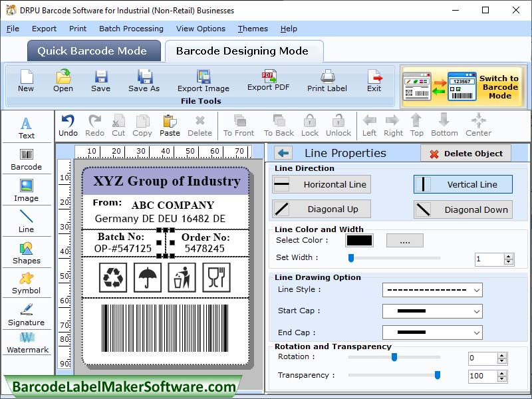Screen dimensions: 532x399
Task: Open the Batch Processing menu
Action: (x=131, y=29)
